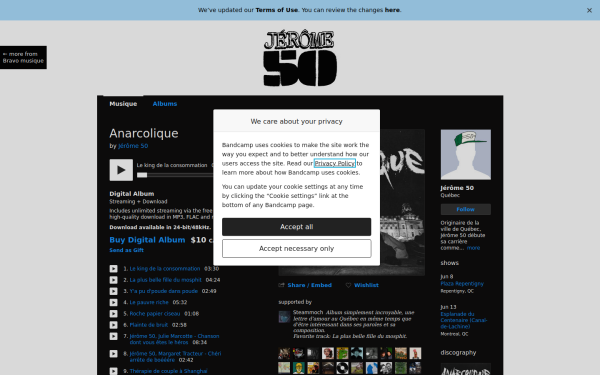Viewport: 600px width, 375px height.
Task: Open La plus belle fille du mosphit link
Action: coord(165,280)
